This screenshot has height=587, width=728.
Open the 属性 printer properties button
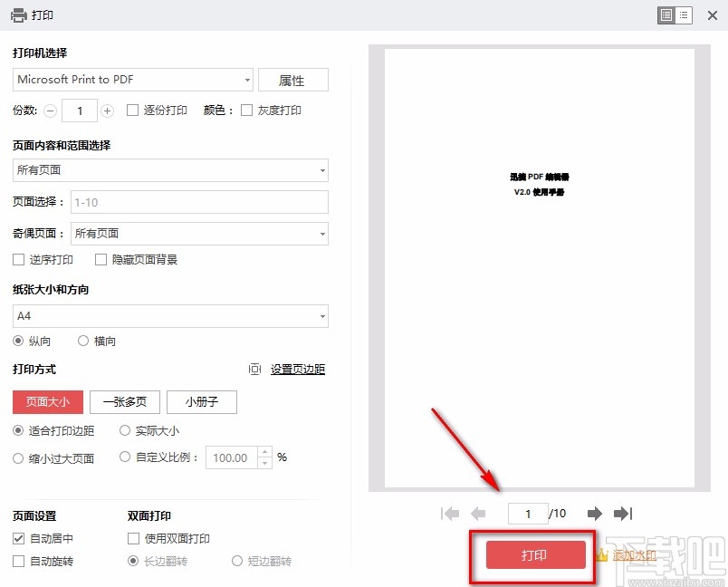[x=293, y=80]
